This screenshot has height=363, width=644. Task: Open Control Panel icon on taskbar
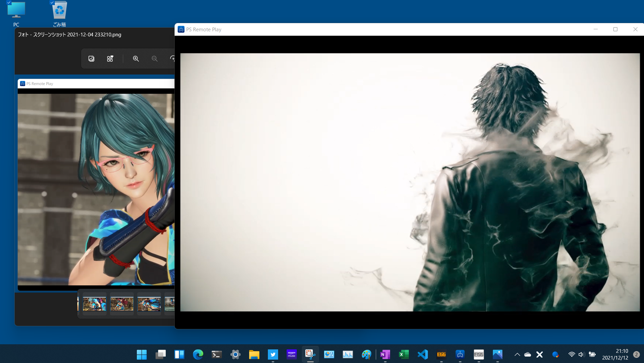329,354
